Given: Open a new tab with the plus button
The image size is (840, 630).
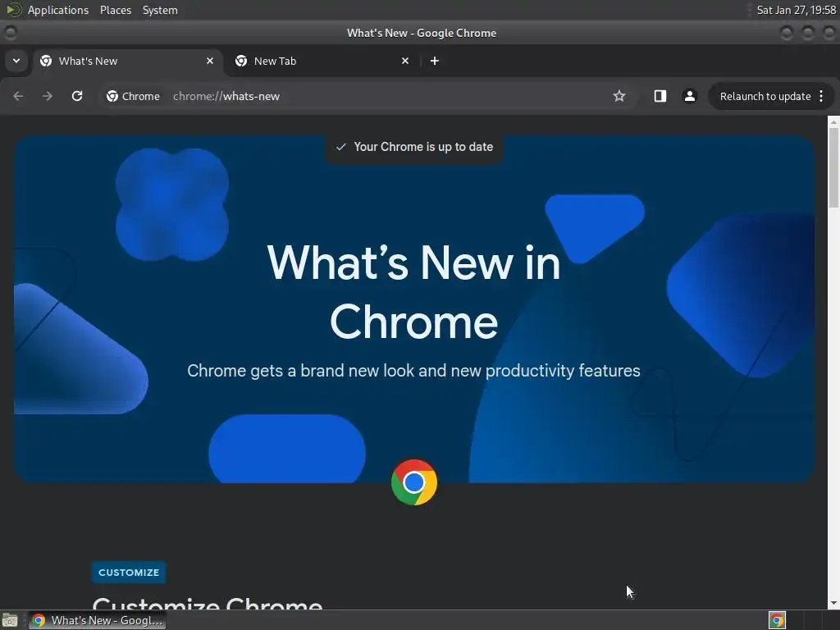Looking at the screenshot, I should (435, 61).
